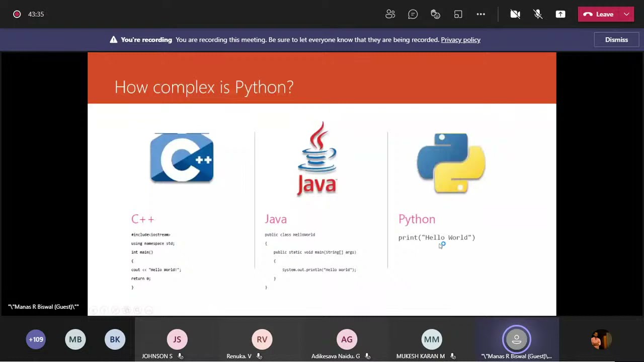The image size is (644, 362).
Task: Expand the Leave options arrow
Action: tap(626, 14)
